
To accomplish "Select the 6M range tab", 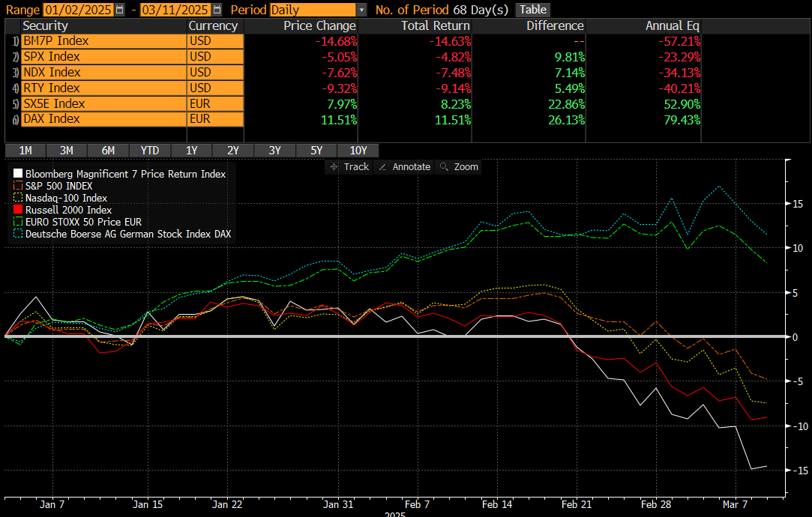I will tap(108, 151).
